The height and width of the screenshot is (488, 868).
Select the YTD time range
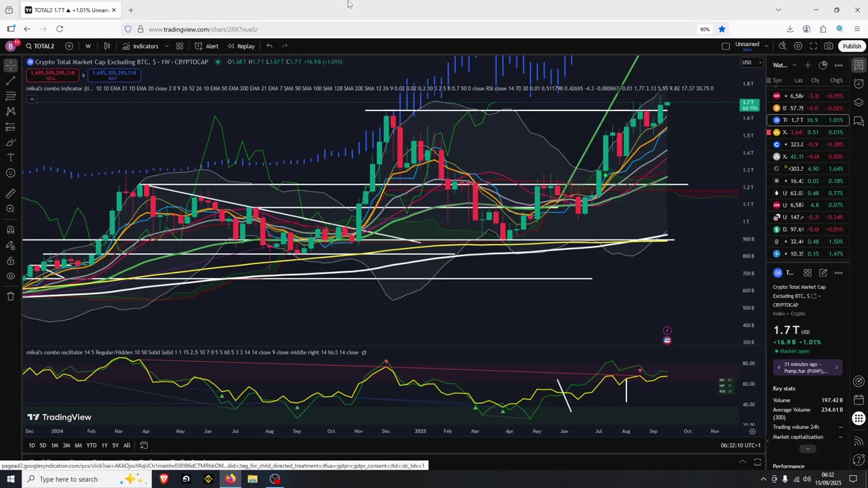pyautogui.click(x=91, y=445)
